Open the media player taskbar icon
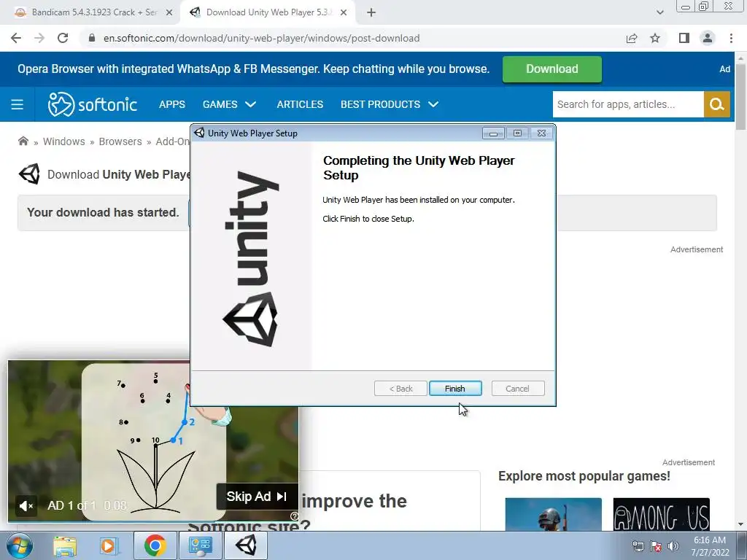Image resolution: width=747 pixels, height=560 pixels. (x=108, y=545)
